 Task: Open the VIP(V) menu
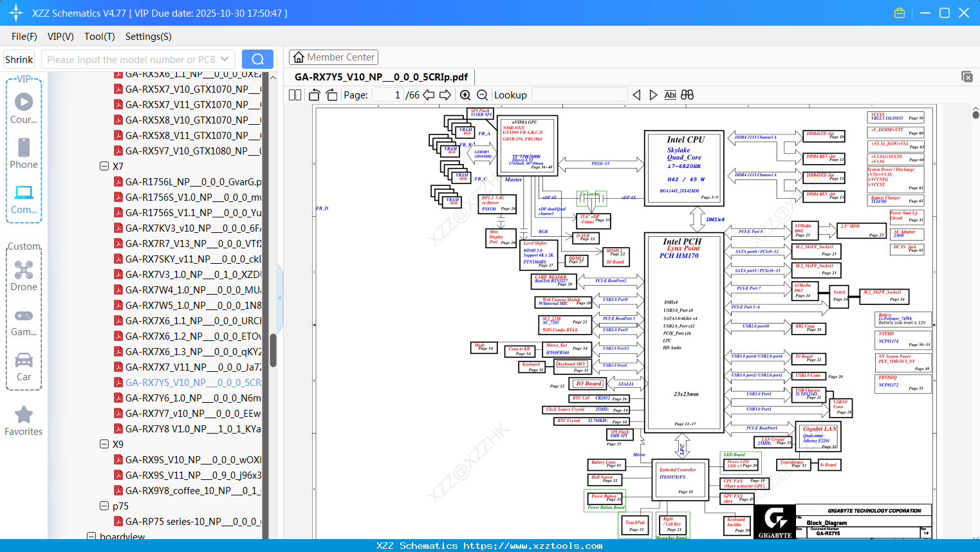[x=60, y=37]
